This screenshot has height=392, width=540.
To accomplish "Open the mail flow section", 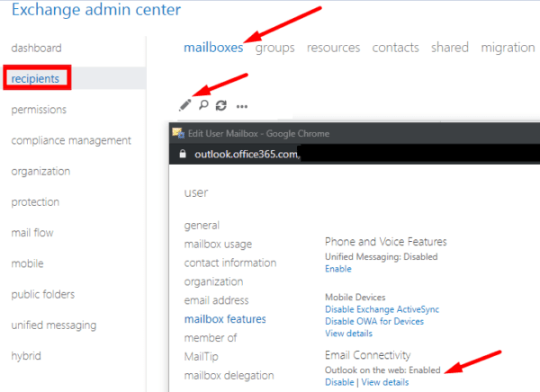I will [32, 233].
